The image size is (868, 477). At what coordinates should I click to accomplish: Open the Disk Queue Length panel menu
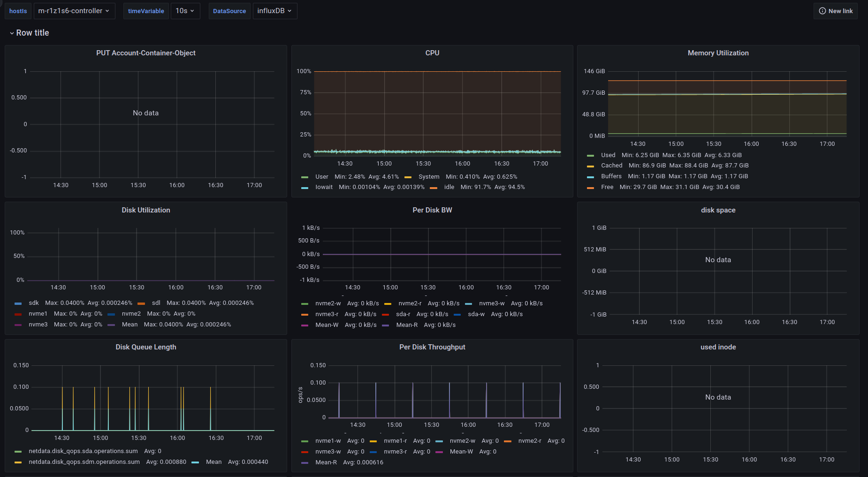coord(146,347)
